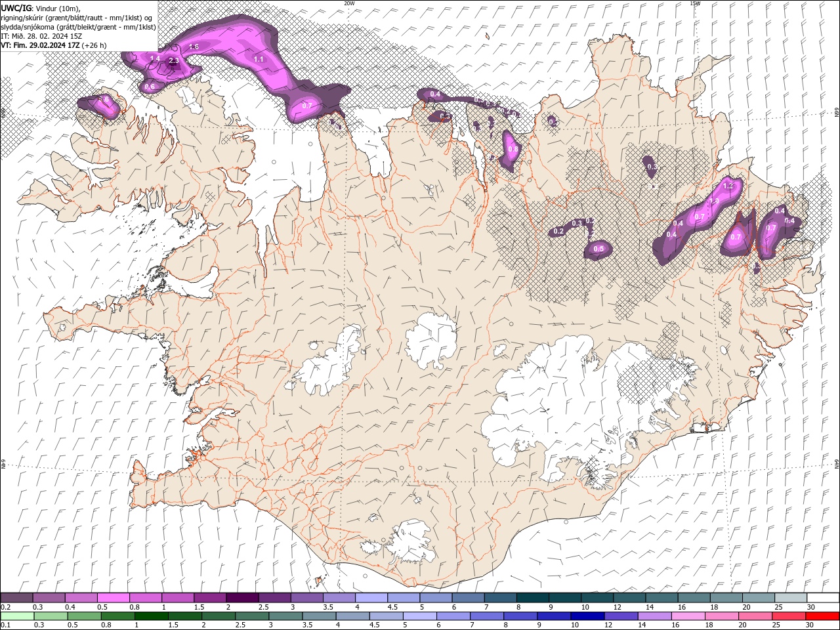Image resolution: width=840 pixels, height=630 pixels.
Task: Click the 'rigning/skúrir' legend description line
Action: [77, 17]
